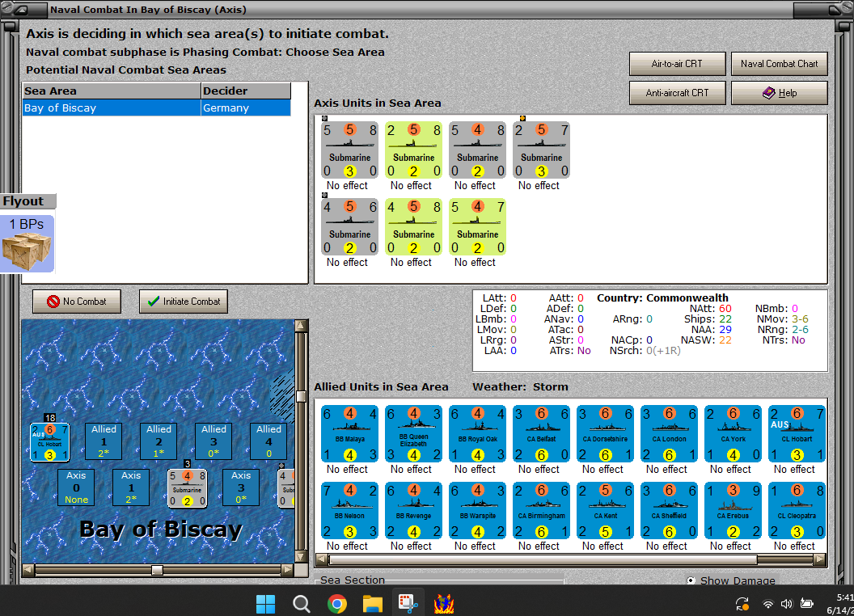Open the Help button
This screenshot has width=854, height=616.
tap(779, 93)
